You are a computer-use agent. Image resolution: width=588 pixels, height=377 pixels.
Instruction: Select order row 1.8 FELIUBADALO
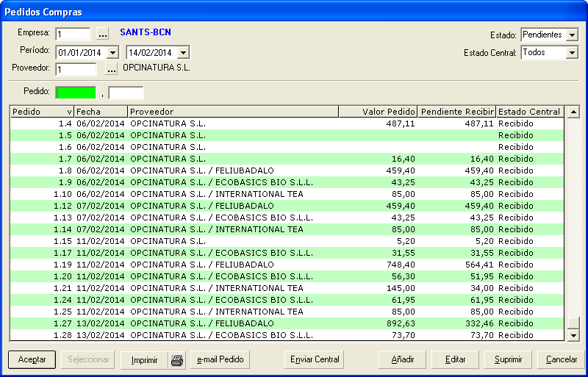click(287, 170)
